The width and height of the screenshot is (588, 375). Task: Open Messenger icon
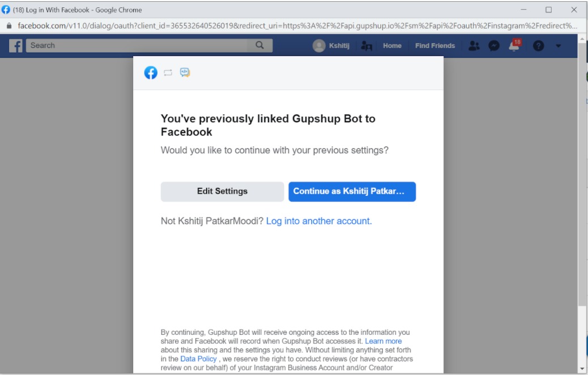494,46
